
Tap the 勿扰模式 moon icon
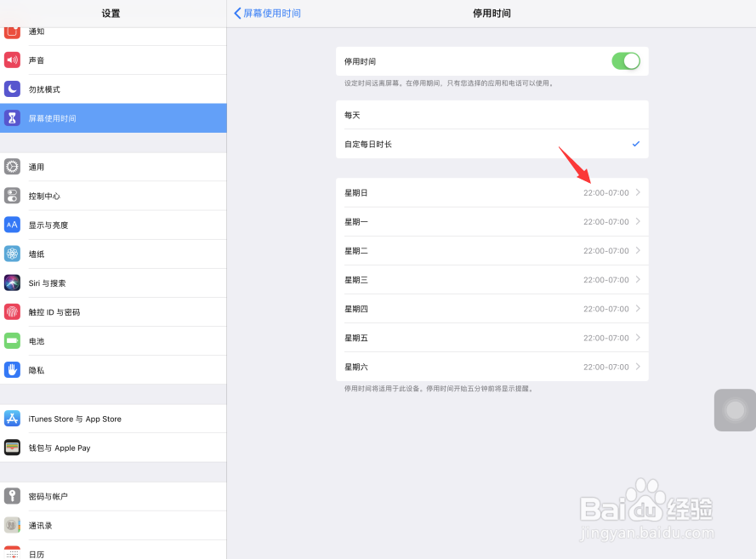[12, 88]
